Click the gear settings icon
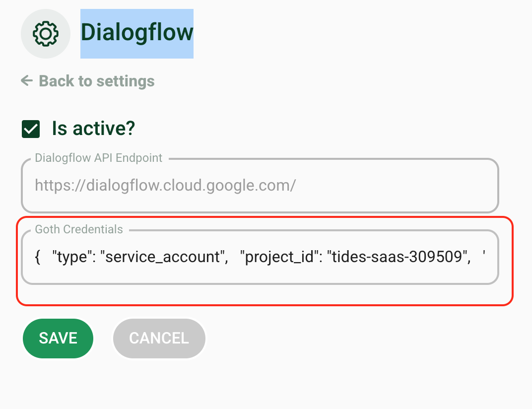Viewport: 532px width, 409px height. 46,34
